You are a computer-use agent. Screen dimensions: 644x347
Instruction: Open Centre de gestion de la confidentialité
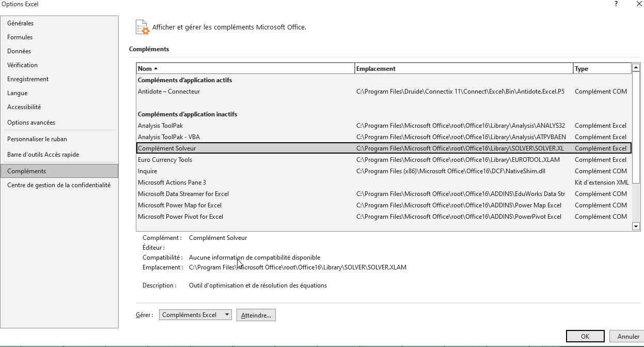pyautogui.click(x=59, y=185)
